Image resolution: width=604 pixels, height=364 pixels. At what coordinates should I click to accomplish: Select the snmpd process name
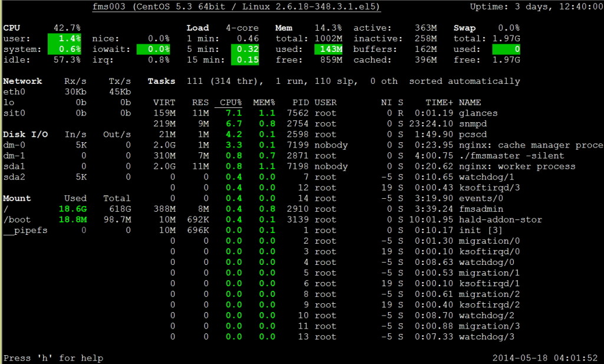[x=472, y=124]
